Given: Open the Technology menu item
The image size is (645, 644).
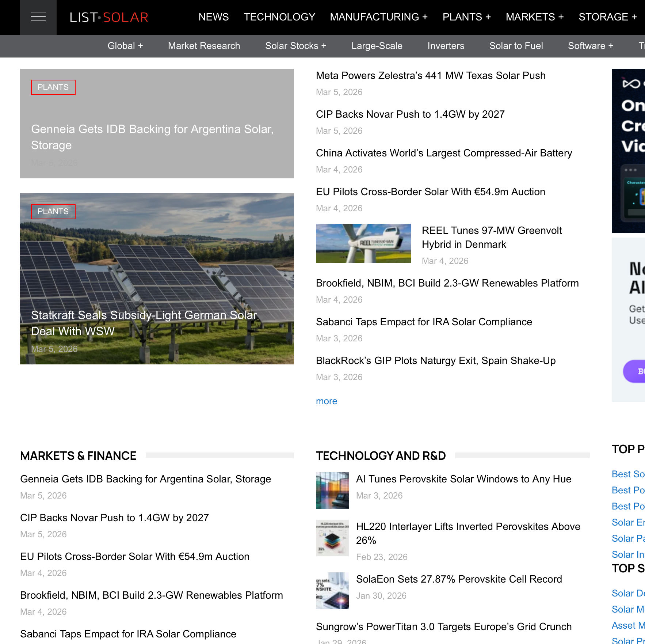Looking at the screenshot, I should click(279, 17).
